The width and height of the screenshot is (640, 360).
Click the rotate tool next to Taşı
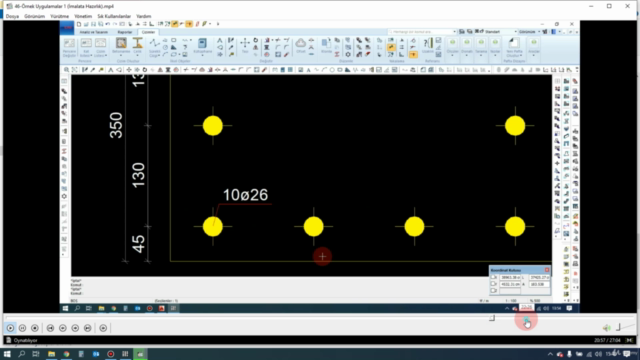[256, 40]
